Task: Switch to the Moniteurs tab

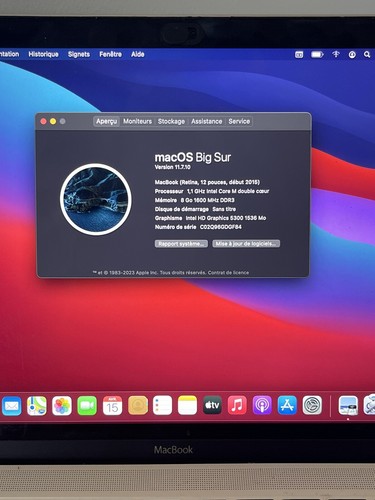Action: point(137,121)
